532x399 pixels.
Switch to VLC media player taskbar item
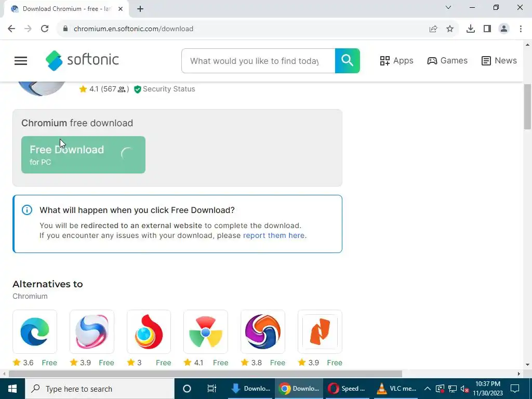[396, 389]
